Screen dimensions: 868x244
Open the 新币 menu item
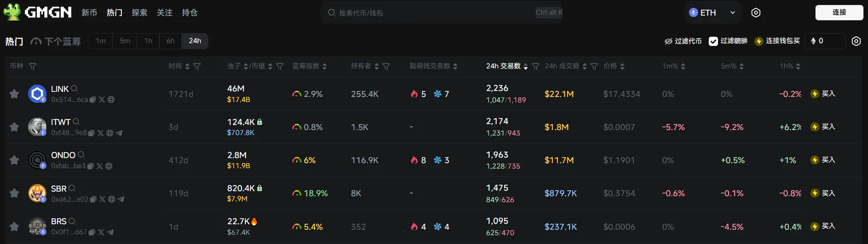point(89,13)
